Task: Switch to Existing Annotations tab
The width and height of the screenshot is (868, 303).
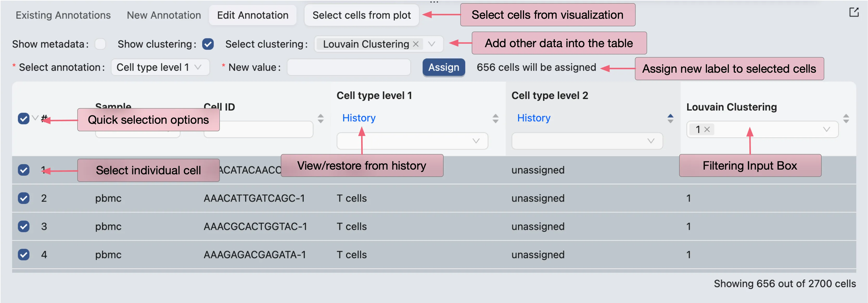Action: [x=63, y=15]
